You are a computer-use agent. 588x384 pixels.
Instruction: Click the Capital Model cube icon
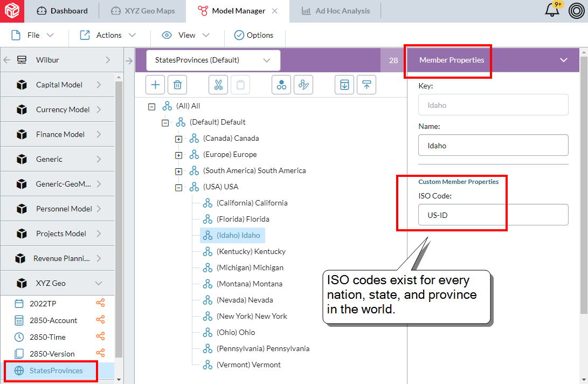[x=22, y=85]
